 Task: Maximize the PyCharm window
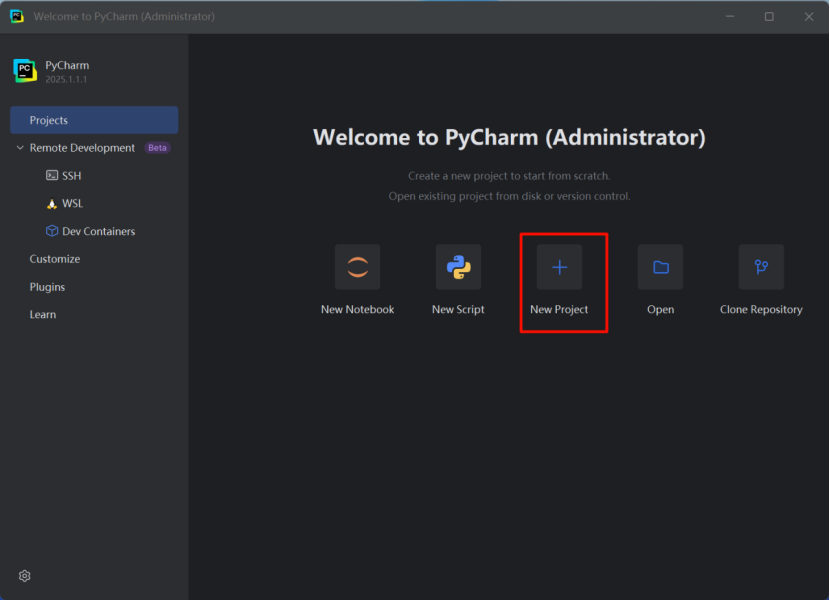(x=769, y=16)
